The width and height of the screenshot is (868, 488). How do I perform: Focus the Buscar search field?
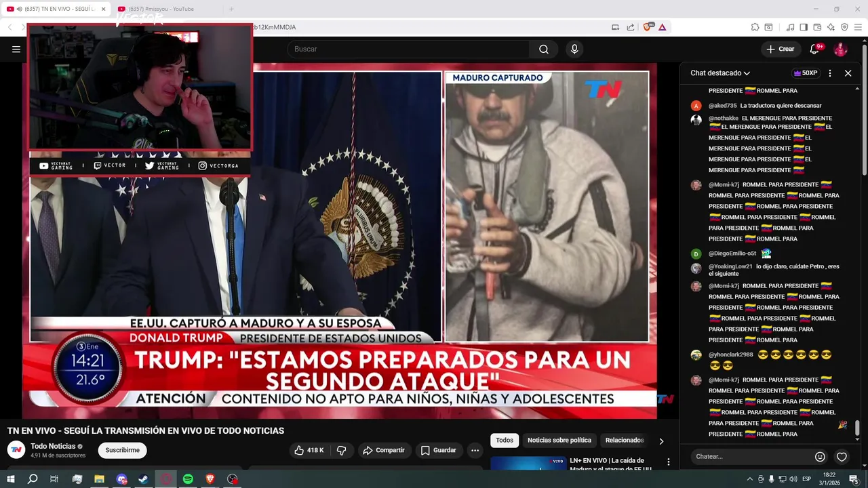click(x=408, y=49)
